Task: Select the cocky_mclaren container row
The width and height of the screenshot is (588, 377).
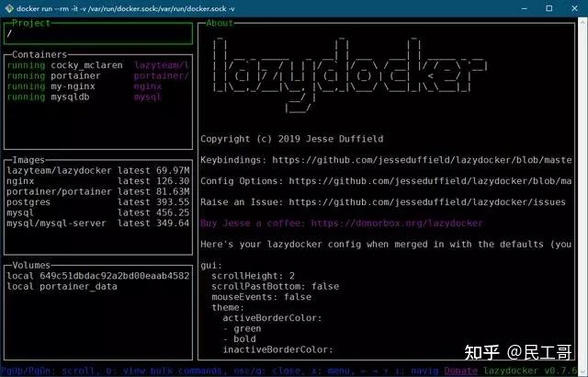Action: pos(98,65)
